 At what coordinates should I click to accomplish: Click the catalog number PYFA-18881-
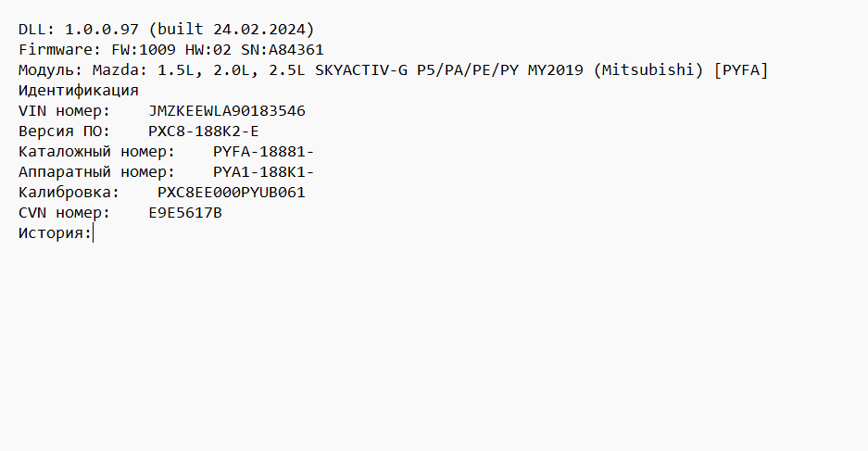click(x=264, y=152)
